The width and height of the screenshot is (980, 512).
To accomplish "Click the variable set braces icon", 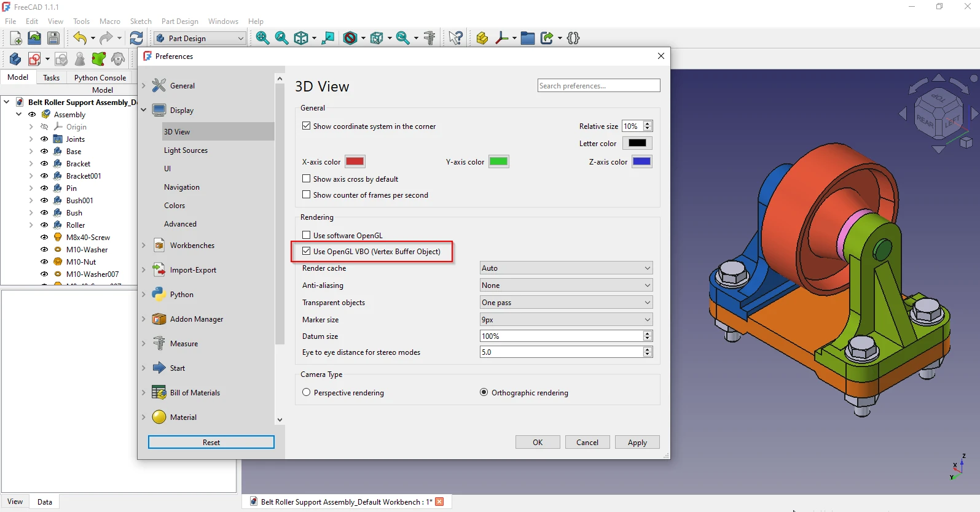I will point(573,38).
